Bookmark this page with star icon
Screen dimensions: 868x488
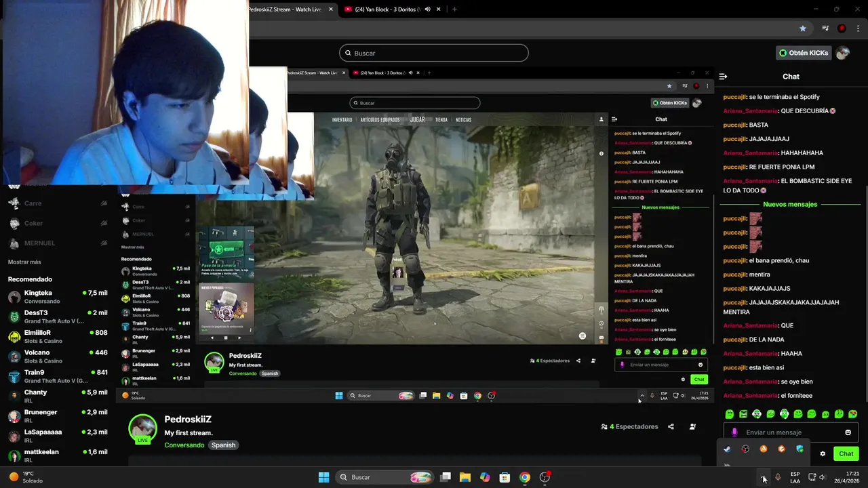point(803,28)
